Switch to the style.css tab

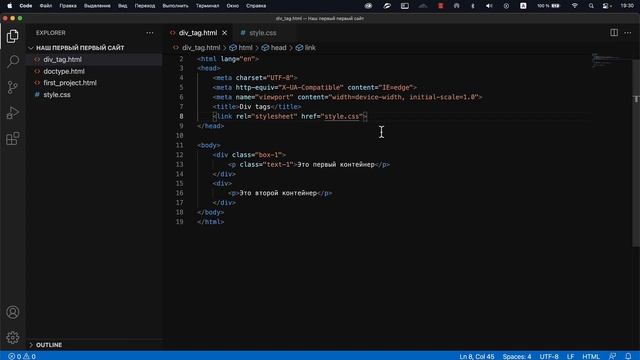(262, 33)
